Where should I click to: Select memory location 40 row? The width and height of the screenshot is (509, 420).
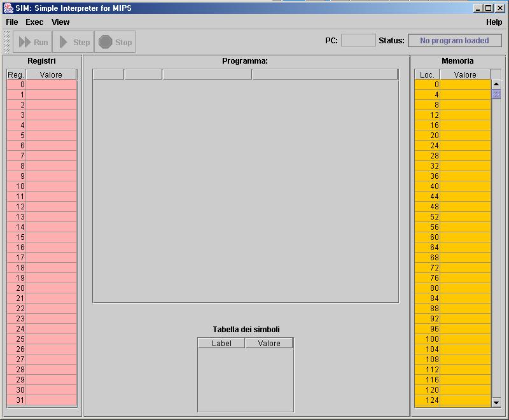(452, 186)
